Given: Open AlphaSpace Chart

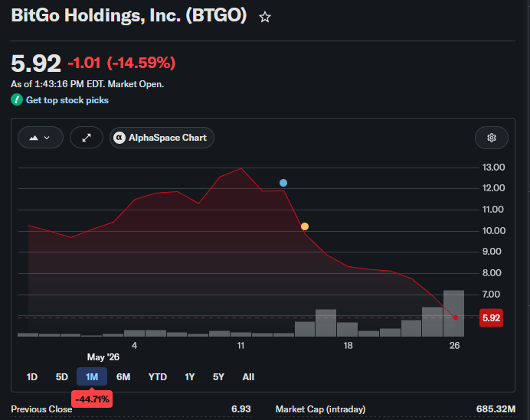Looking at the screenshot, I should pos(162,138).
